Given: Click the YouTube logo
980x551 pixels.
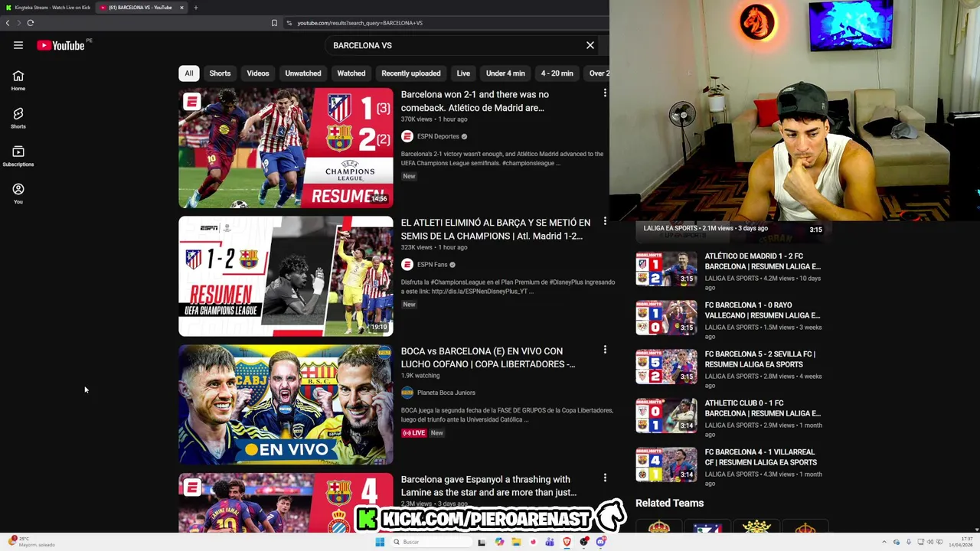Looking at the screenshot, I should click(x=60, y=45).
